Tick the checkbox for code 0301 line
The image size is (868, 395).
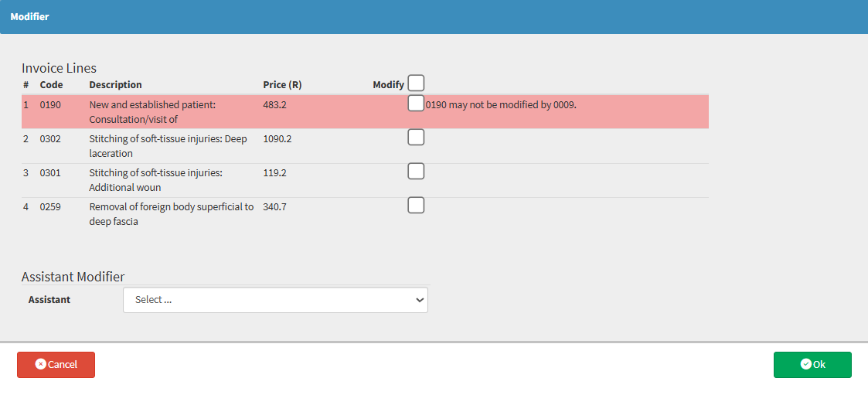point(417,171)
